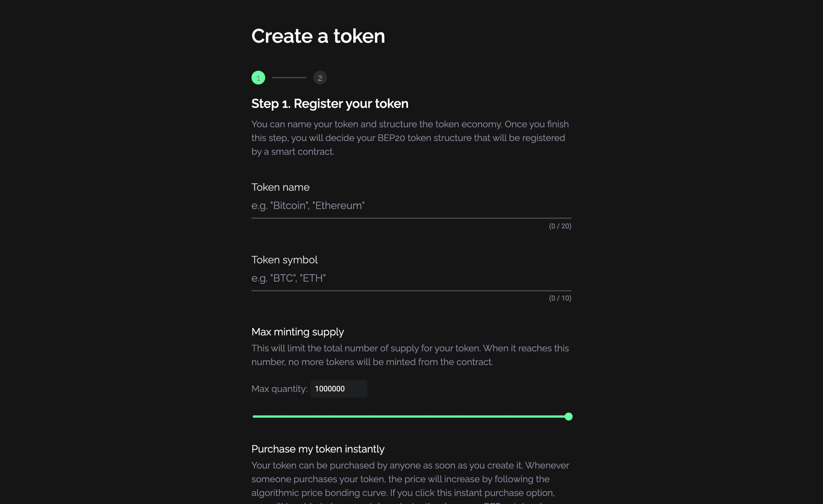Screen dimensions: 823x504
Task: Click the "Step 1. Register your token" heading
Action: (330, 104)
